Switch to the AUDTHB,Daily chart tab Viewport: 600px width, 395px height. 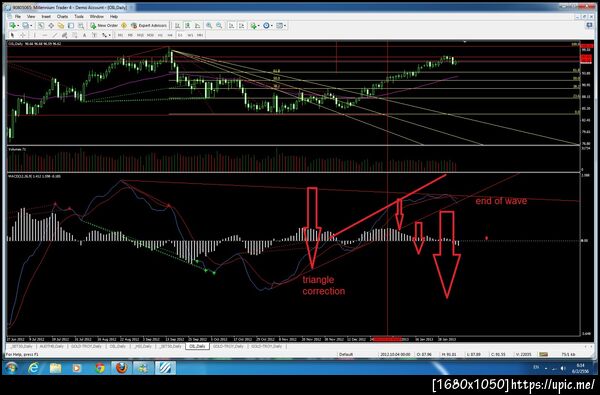coord(51,346)
